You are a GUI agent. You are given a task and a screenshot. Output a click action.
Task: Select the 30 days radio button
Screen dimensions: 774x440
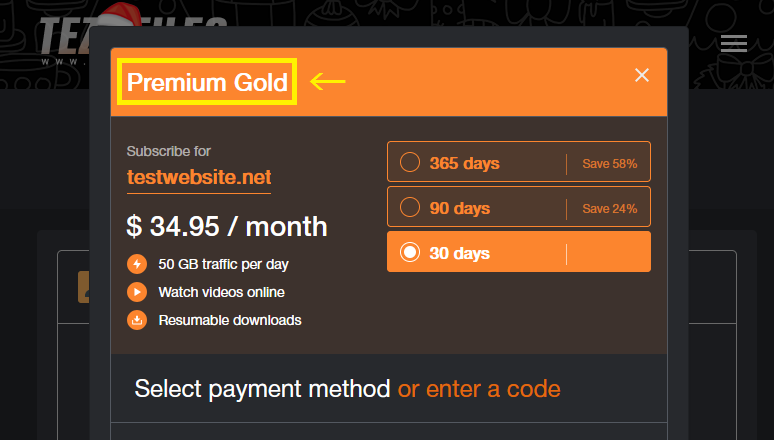coord(409,253)
